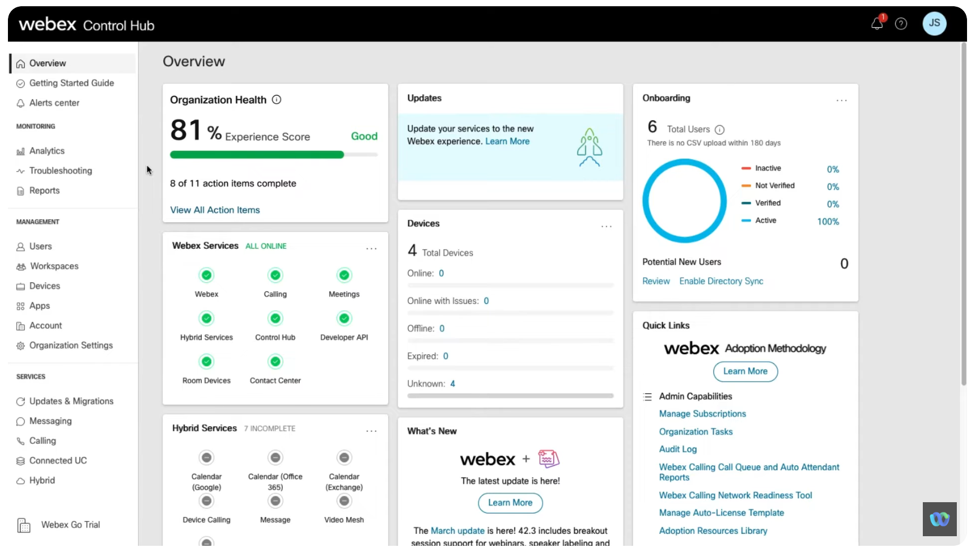
Task: Click the Calendar (Office 365) status icon
Action: click(x=275, y=457)
